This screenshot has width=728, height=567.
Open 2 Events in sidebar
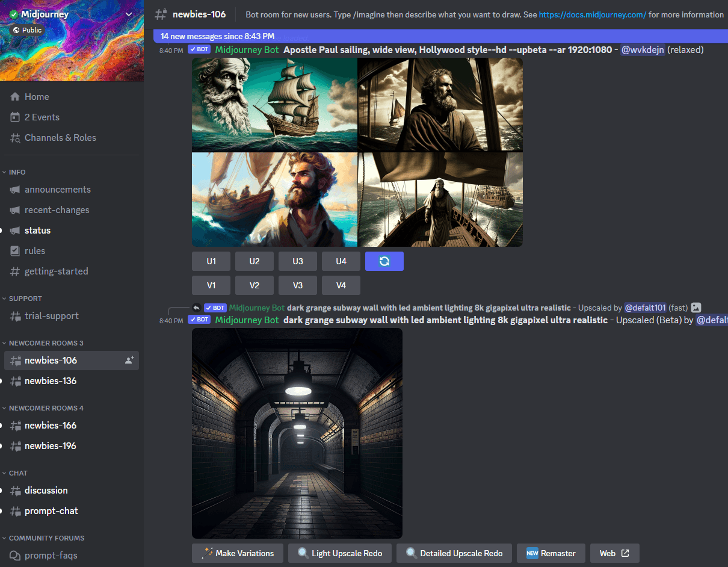(x=72, y=117)
